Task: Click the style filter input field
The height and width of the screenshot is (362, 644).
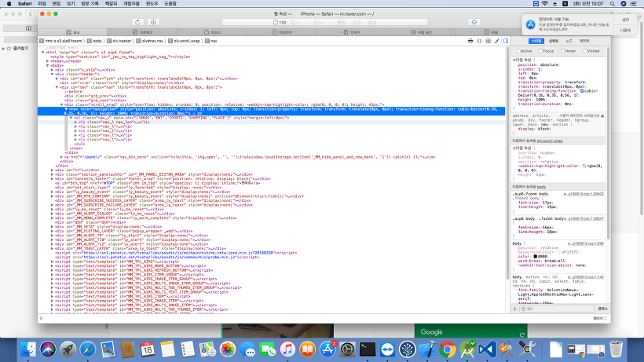Action: [558, 309]
